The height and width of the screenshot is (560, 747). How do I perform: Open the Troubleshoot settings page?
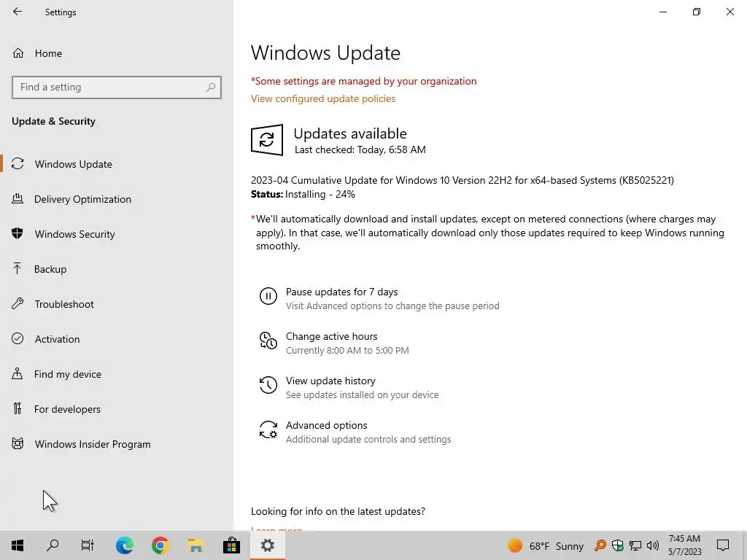pyautogui.click(x=117, y=304)
